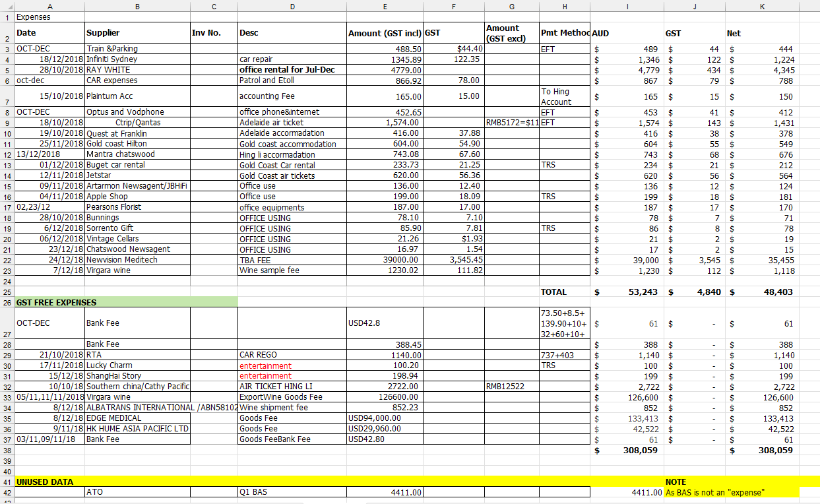Click the 'Supplier' header cell
The height and width of the screenshot is (504, 820).
137,33
